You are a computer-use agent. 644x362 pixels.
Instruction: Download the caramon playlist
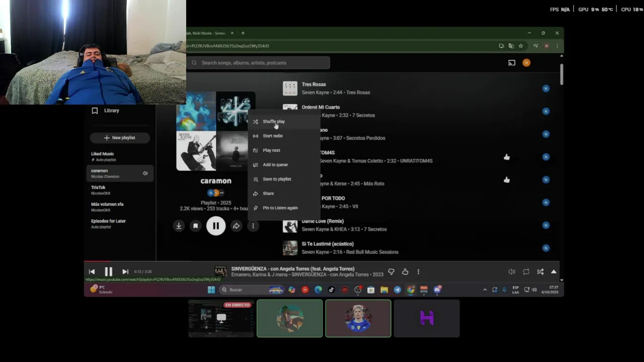179,226
